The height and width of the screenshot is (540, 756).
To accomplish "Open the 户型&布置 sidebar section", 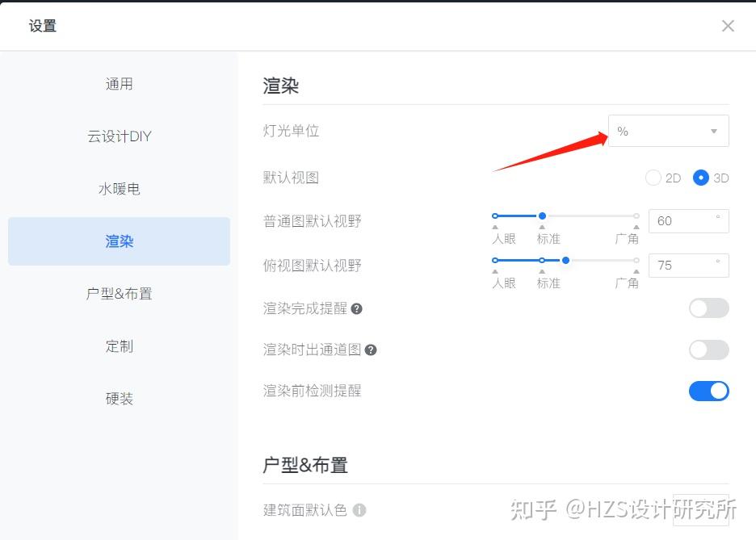I will 119,294.
